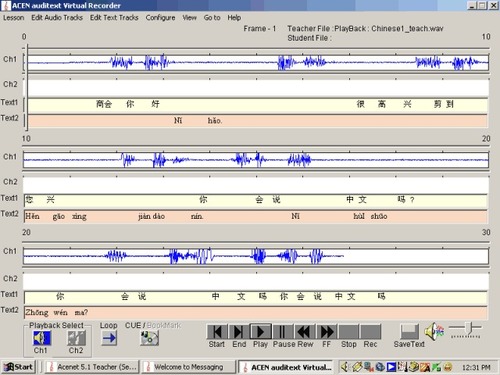Click the '吗 ?' characters in second Text1 track

406,200
